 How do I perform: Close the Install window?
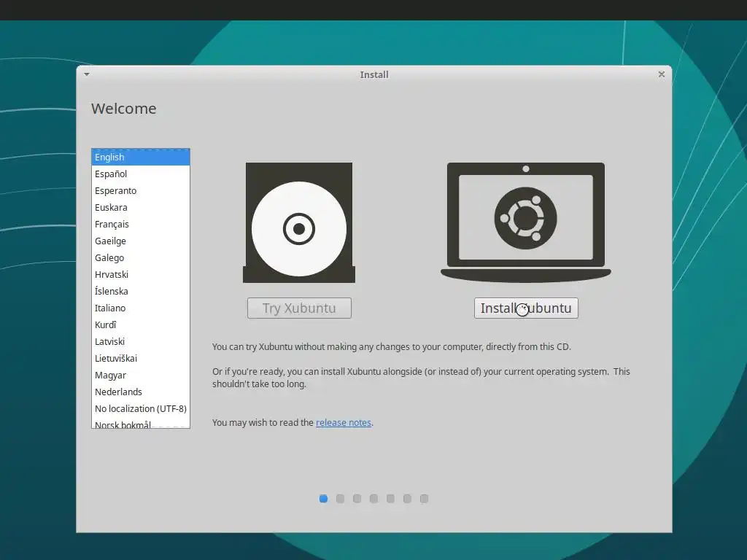pyautogui.click(x=661, y=74)
